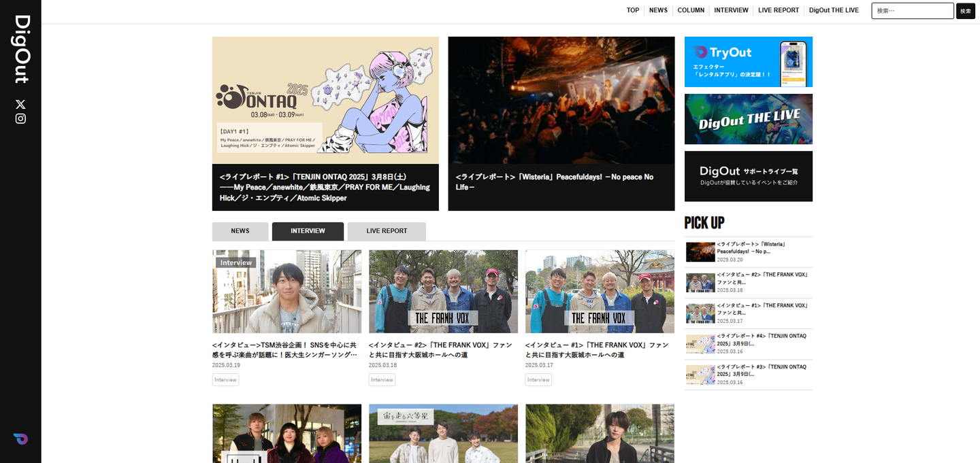Open the Wisteria live concert featured image
Viewport: 980px width, 463px height.
pyautogui.click(x=561, y=100)
